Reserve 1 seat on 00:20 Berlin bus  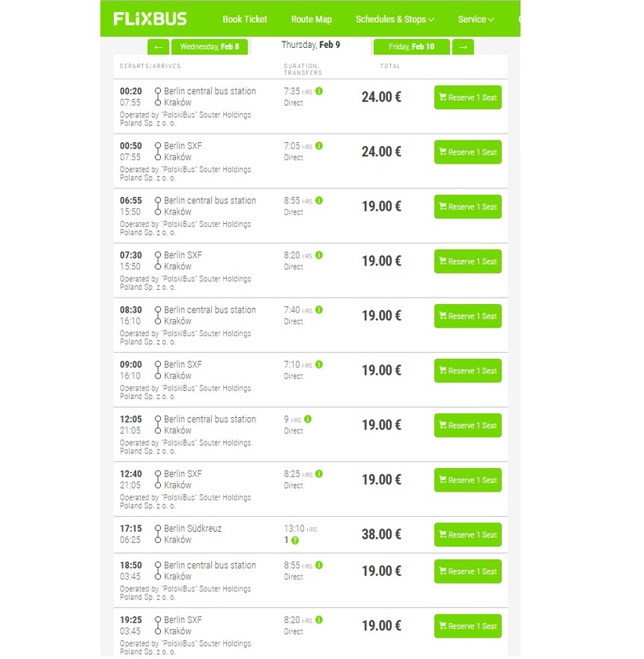tap(467, 97)
